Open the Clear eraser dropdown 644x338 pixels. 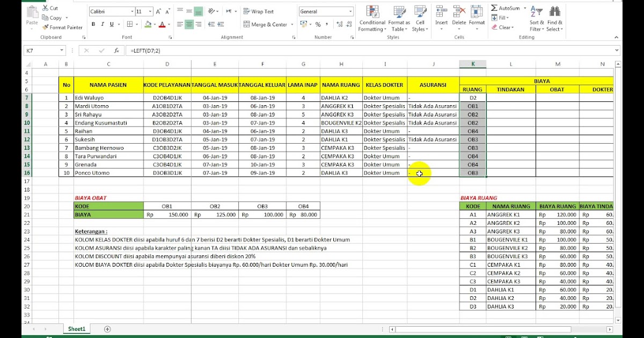[x=502, y=27]
